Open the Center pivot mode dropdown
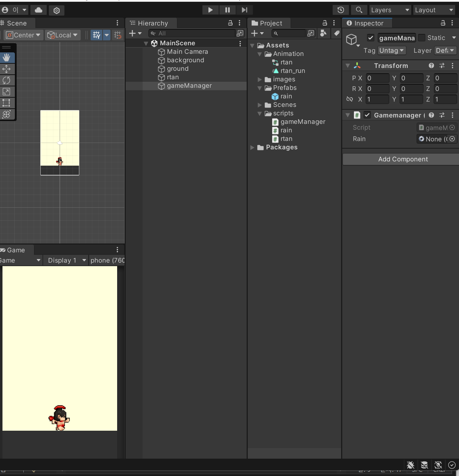459x476 pixels. pos(23,35)
